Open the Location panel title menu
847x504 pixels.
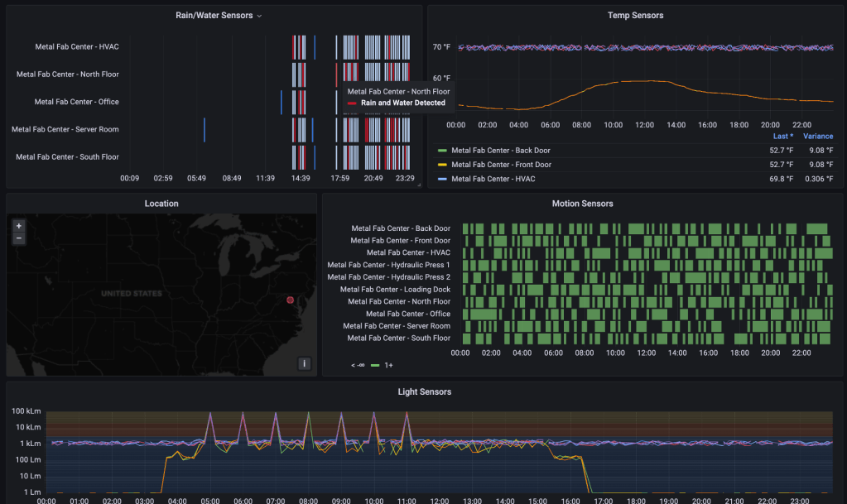click(x=161, y=204)
